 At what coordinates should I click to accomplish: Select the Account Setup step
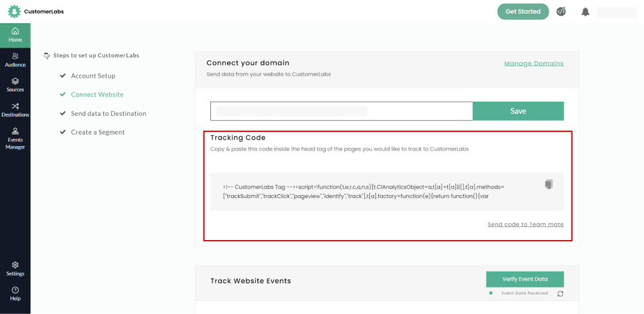click(93, 76)
